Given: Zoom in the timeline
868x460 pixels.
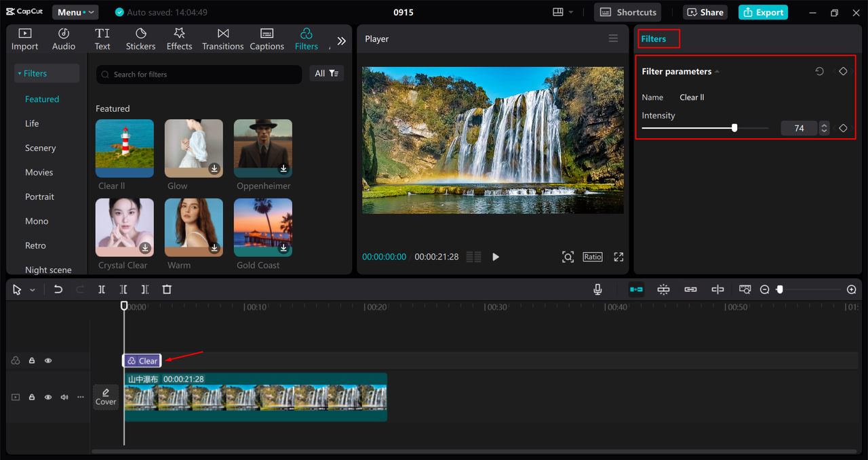Looking at the screenshot, I should tap(852, 289).
